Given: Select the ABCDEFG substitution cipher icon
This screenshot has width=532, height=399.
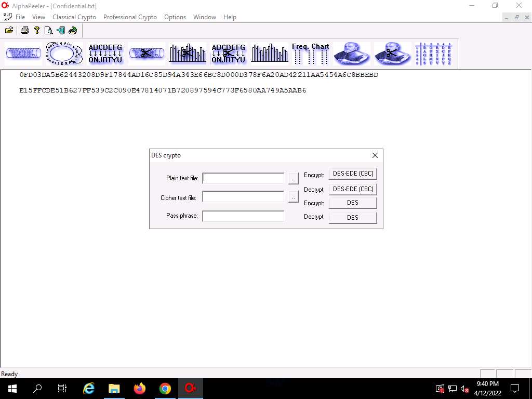Looking at the screenshot, I should (x=105, y=54).
